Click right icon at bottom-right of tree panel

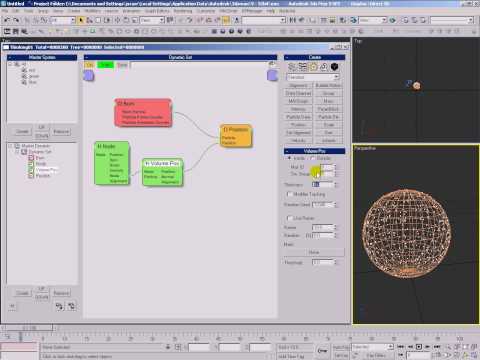(71, 306)
